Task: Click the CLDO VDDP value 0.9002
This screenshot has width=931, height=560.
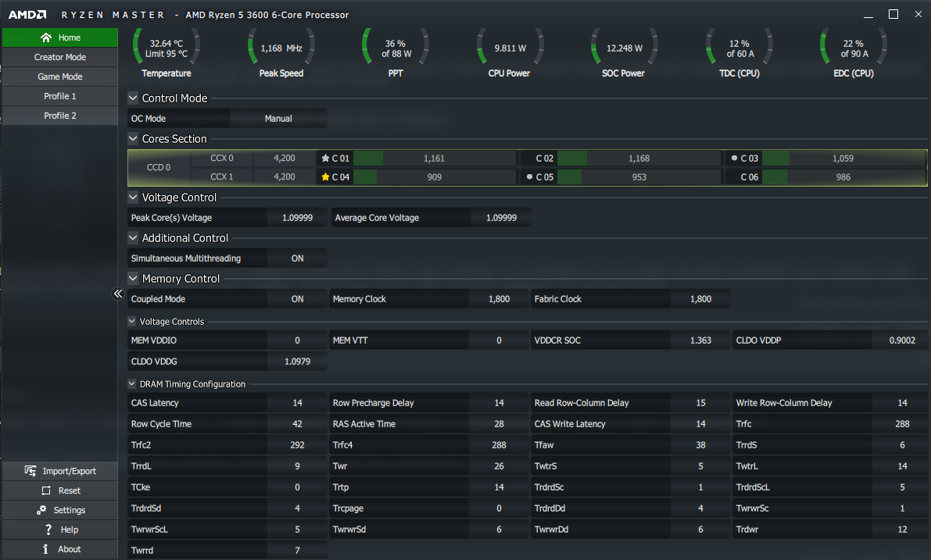Action: 902,341
